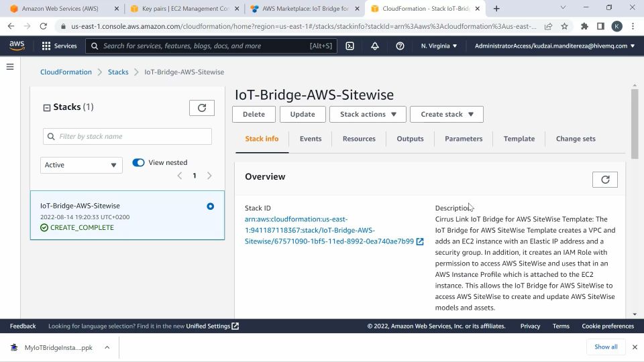Go to next stacks page

[x=209, y=176]
